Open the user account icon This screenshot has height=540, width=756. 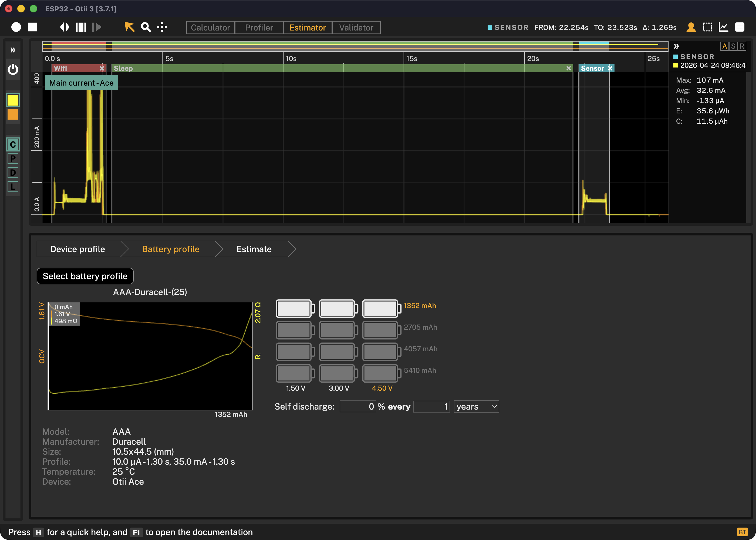click(691, 27)
